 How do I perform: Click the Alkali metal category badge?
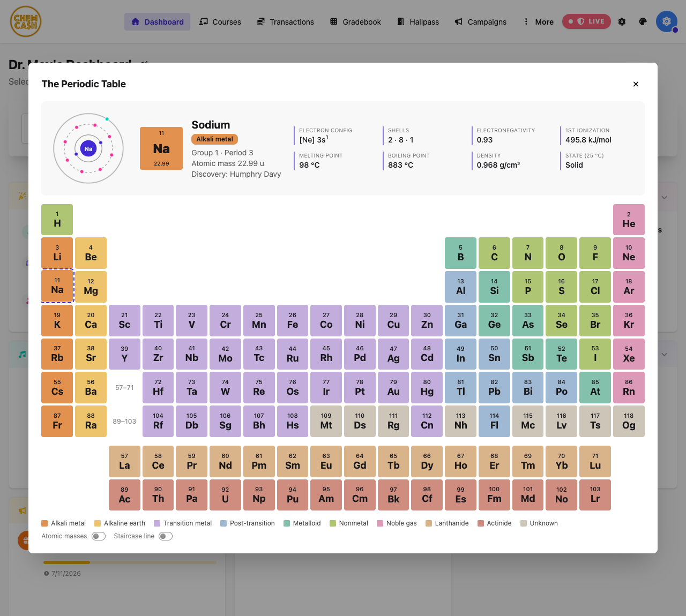coord(214,139)
